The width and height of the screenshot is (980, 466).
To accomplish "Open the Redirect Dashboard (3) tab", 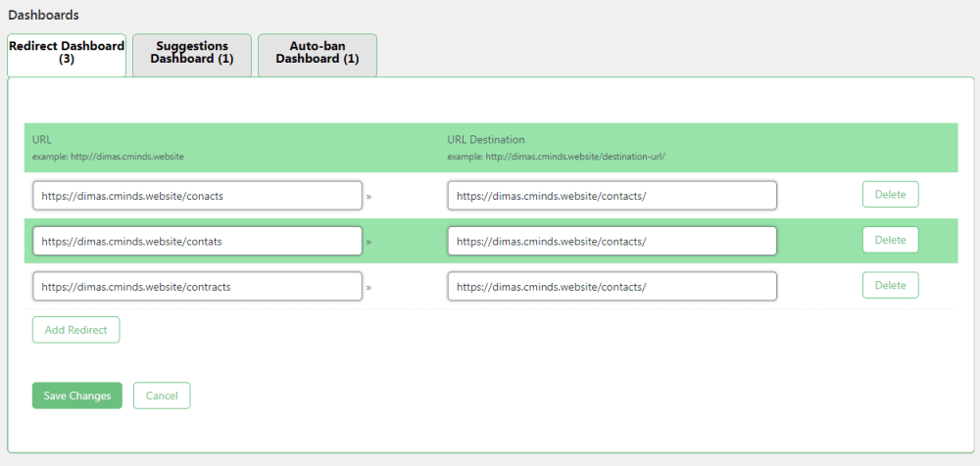I will pos(67,53).
